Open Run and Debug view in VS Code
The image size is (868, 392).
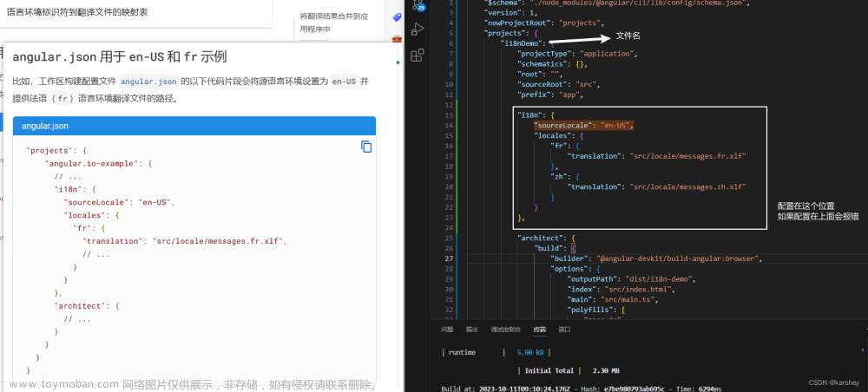click(418, 29)
